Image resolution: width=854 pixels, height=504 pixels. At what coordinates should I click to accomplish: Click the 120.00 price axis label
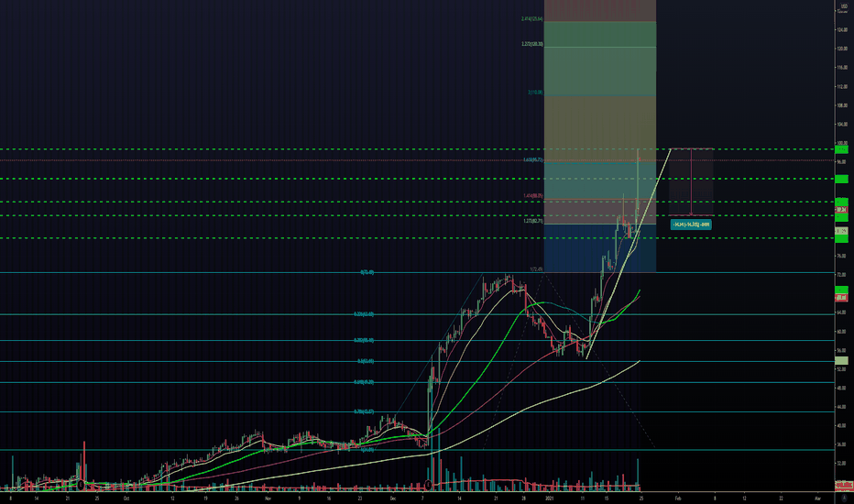click(841, 49)
